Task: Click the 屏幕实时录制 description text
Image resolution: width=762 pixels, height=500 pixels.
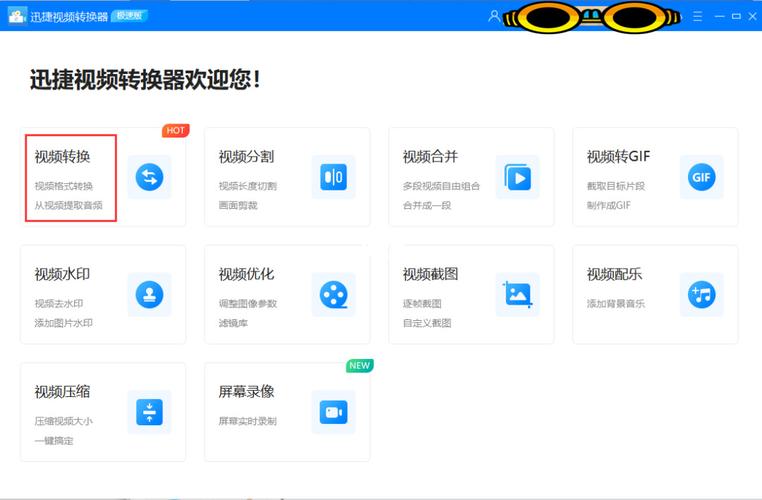Action: point(248,421)
